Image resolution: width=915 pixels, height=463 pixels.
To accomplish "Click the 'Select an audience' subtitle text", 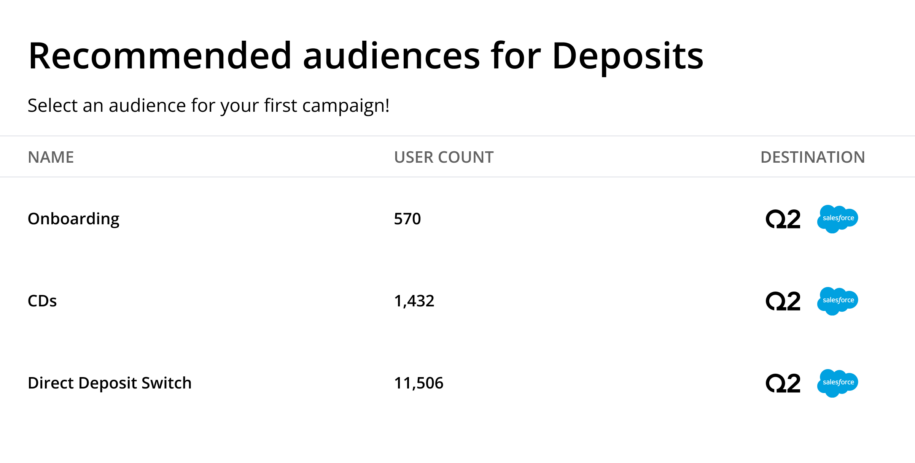I will pos(208,105).
